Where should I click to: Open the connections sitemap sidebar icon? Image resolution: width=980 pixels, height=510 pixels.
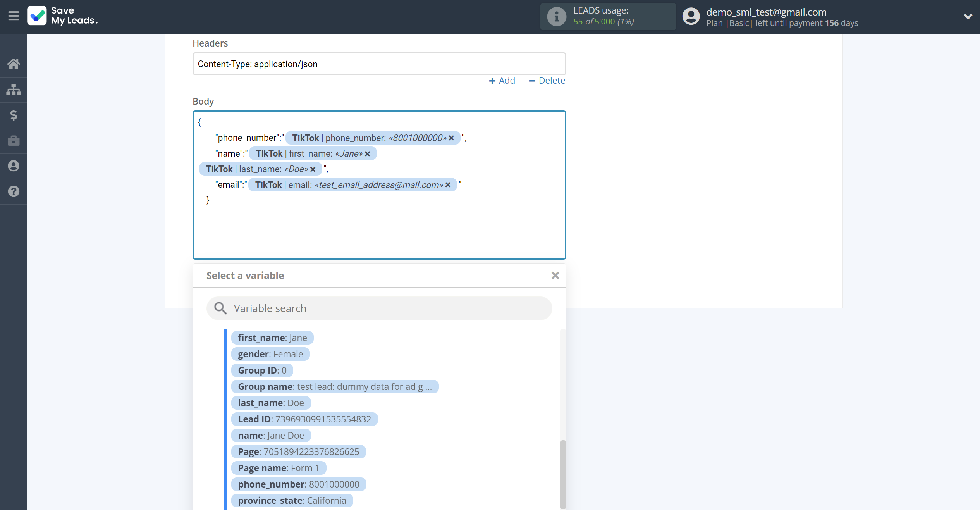[14, 90]
